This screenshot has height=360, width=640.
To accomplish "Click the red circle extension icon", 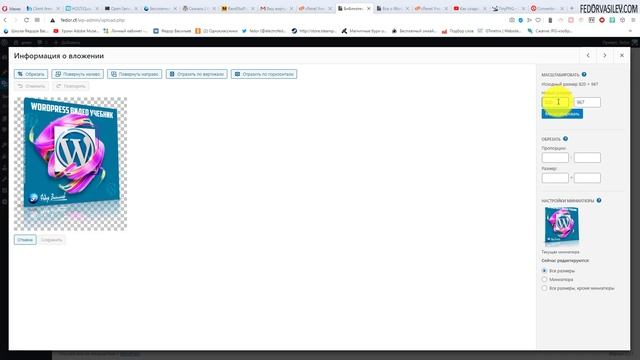I will pyautogui.click(x=602, y=20).
